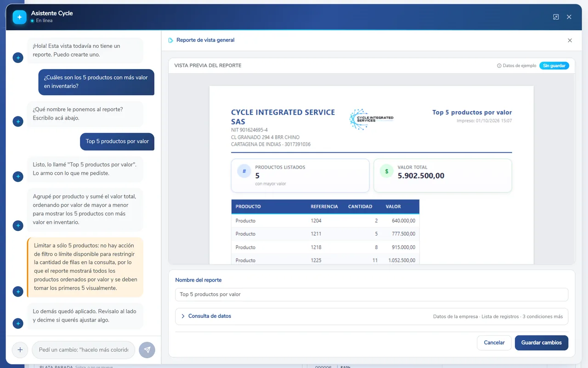Screen dimensions: 588x368
Task: Click the PRODUCTO column header
Action: [248, 207]
